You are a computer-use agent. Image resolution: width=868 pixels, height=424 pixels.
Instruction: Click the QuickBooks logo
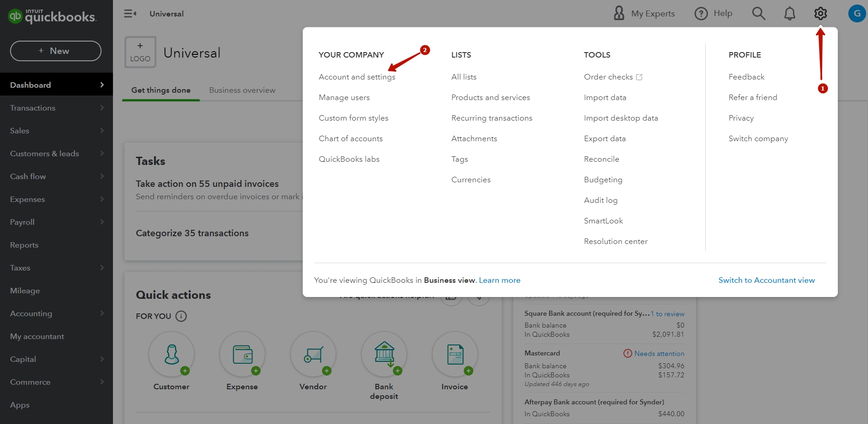click(x=52, y=16)
